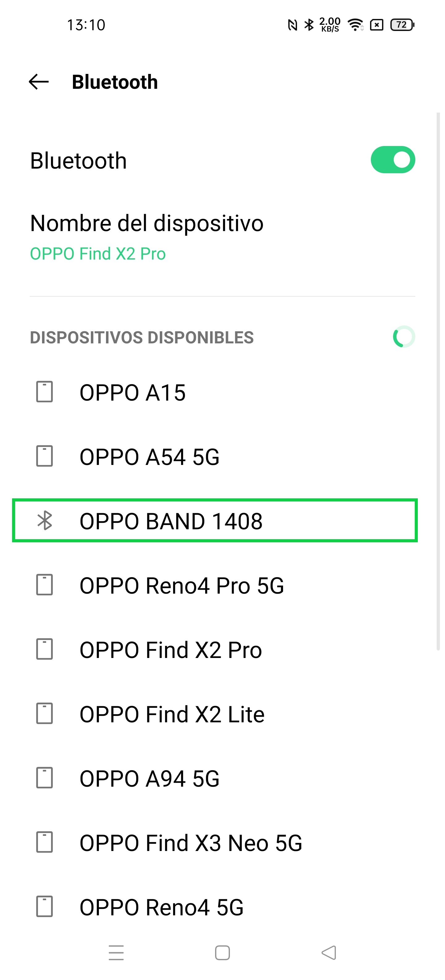This screenshot has width=445, height=980.
Task: Select OPPO Find X3 Neo 5G
Action: pos(191,842)
